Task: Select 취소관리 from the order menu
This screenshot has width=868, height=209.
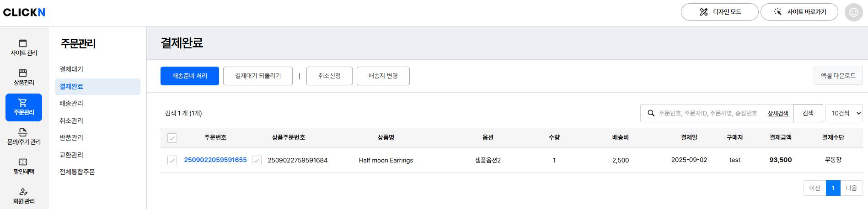Action: pyautogui.click(x=71, y=120)
